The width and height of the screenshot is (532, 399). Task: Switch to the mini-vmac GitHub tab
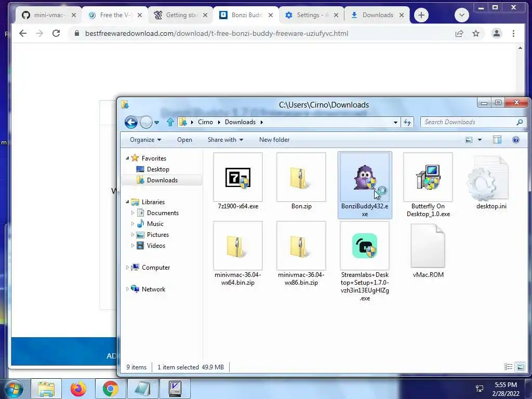click(48, 15)
